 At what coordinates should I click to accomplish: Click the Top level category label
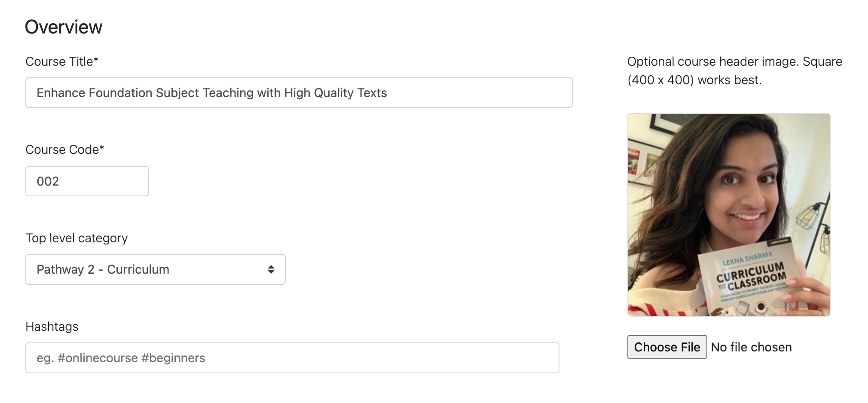point(76,238)
